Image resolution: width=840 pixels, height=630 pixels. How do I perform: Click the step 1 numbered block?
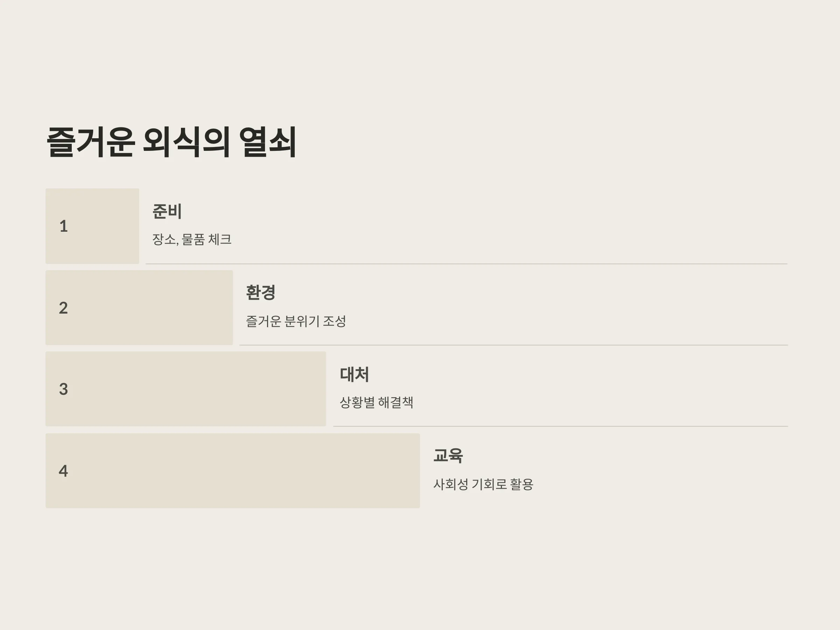tap(92, 226)
